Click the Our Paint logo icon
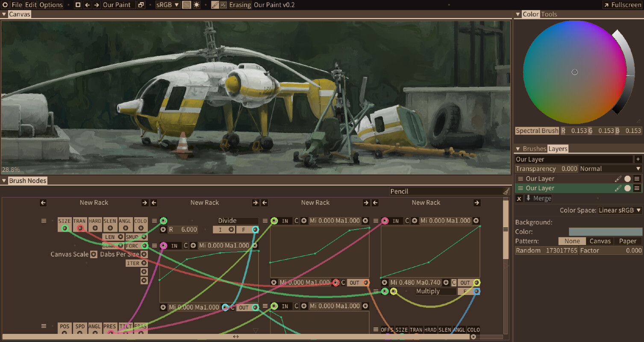The height and width of the screenshot is (342, 644). [6, 5]
